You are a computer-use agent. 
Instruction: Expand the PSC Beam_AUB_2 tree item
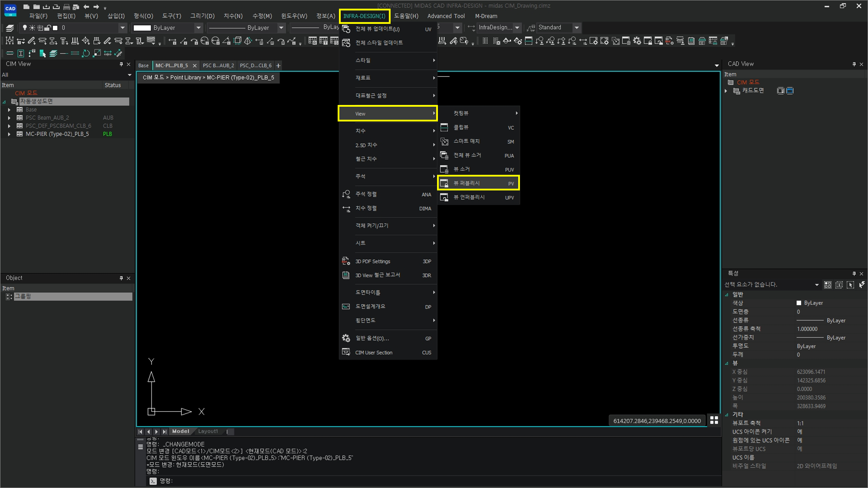(x=9, y=118)
